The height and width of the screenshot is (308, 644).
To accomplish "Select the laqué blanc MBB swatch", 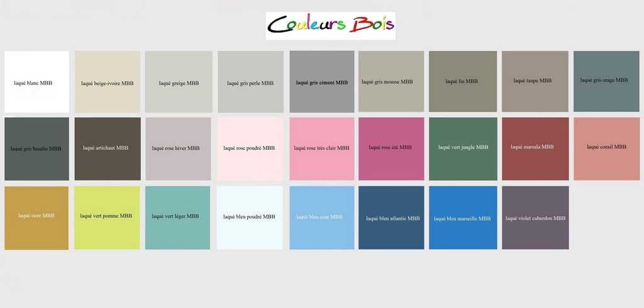I will [x=36, y=82].
